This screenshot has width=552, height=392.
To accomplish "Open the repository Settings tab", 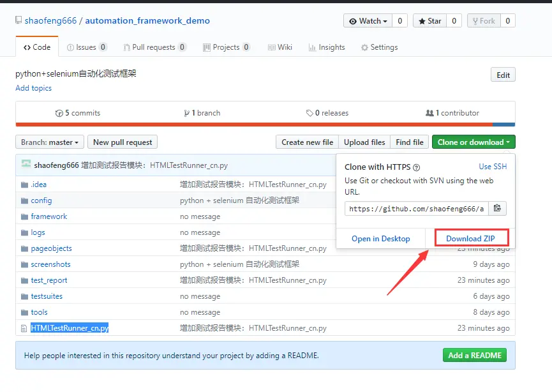I will pyautogui.click(x=379, y=47).
